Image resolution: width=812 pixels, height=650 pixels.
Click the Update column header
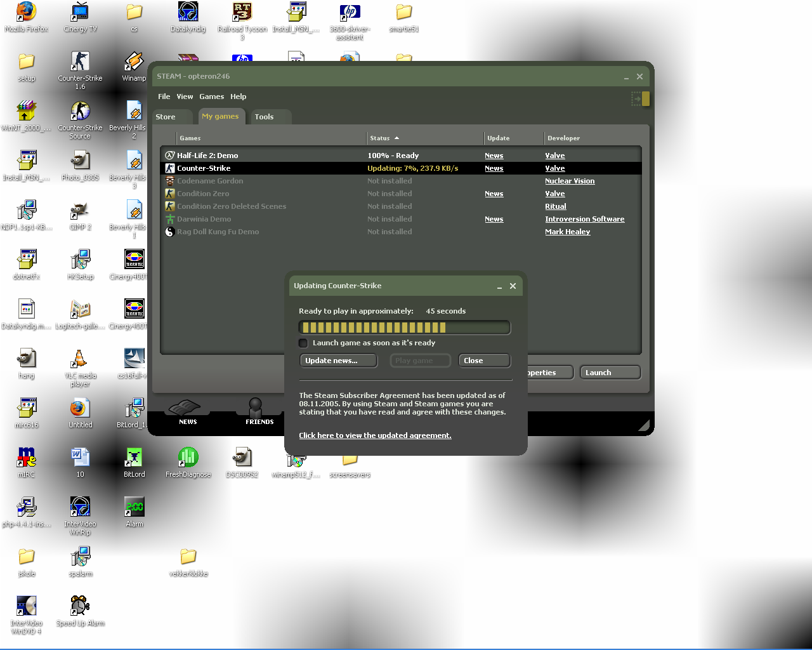[513, 138]
